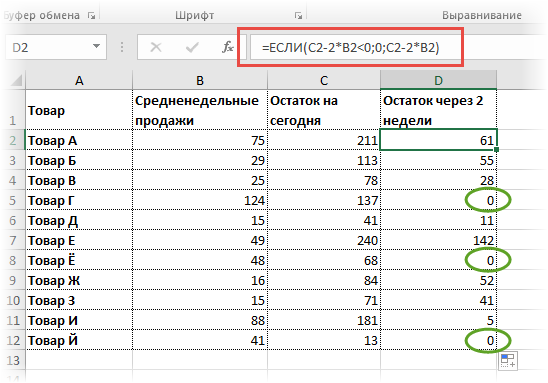Click cell with value 13 in row 12
The width and height of the screenshot is (548, 383).
pyautogui.click(x=324, y=340)
